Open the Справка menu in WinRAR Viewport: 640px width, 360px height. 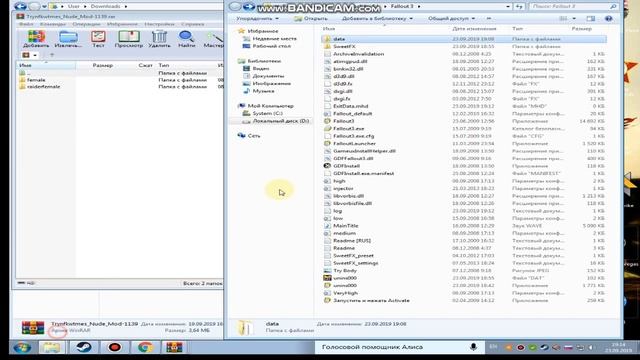click(x=192, y=24)
